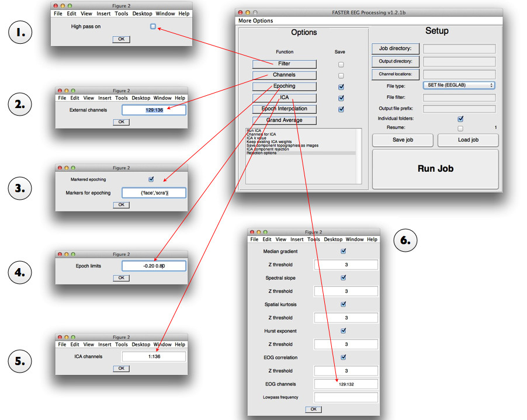Open Edit menu in ICA channels window
Image resolution: width=527 pixels, height=420 pixels.
[75, 345]
